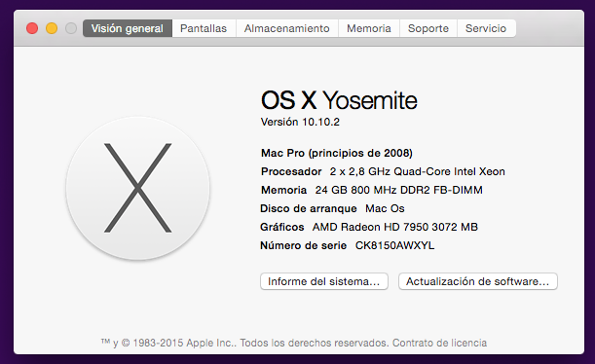The height and width of the screenshot is (364, 595).
Task: Open Actualización de software
Action: click(478, 281)
